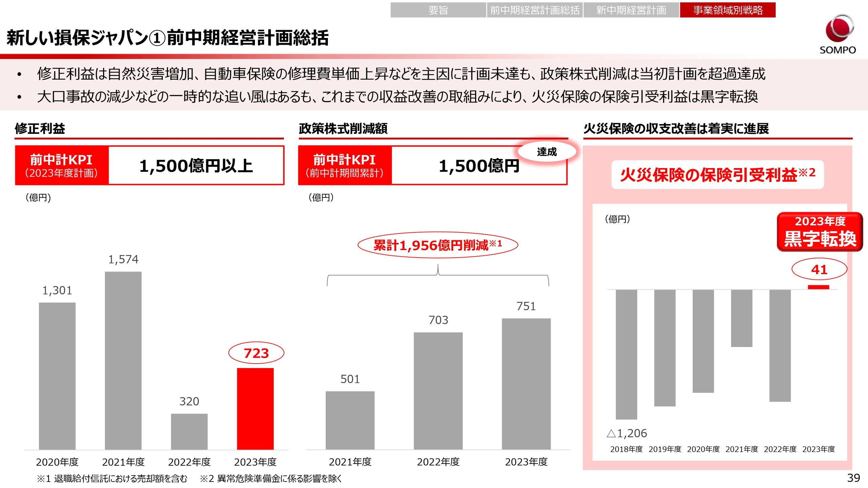Viewport: 868px width, 488px height.
Task: Click the 1,574 bar value label
Action: coord(123,260)
